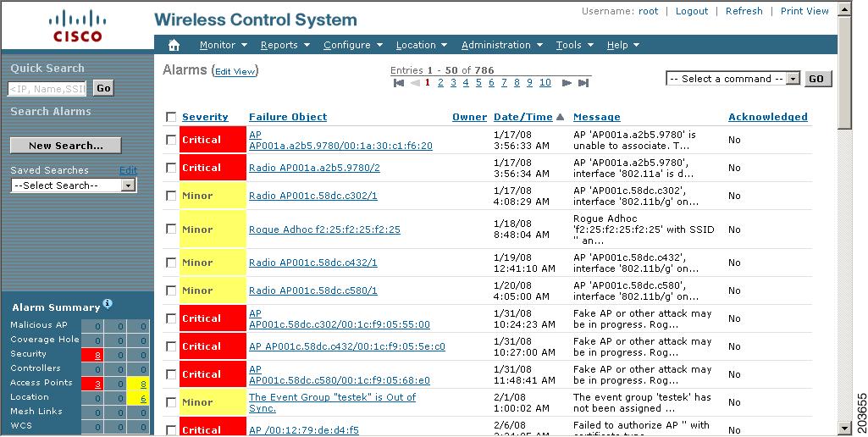Click the New Search button
868x437 pixels.
tap(66, 146)
